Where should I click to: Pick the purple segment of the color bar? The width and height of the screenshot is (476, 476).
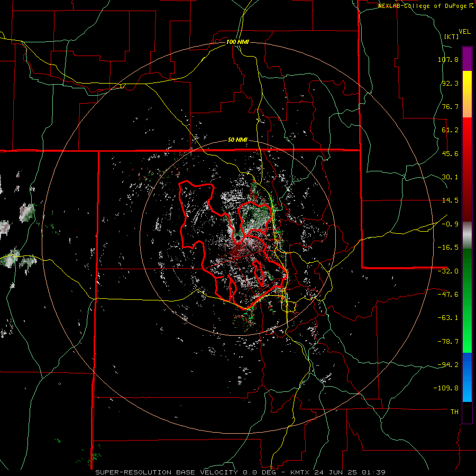(x=467, y=59)
